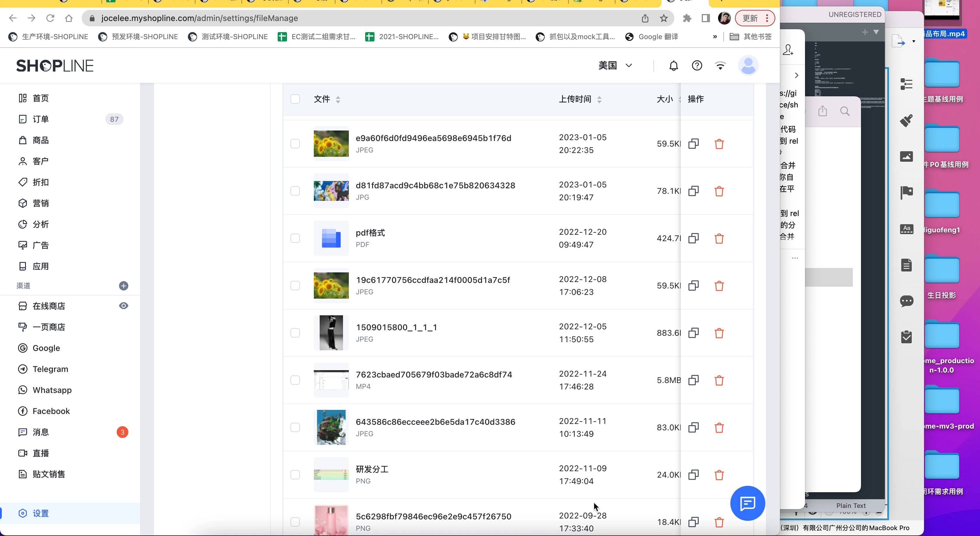This screenshot has height=536, width=980.
Task: Check the e9a60f6d0fd9496ea5698e6945b1f76d row checkbox
Action: (x=295, y=144)
